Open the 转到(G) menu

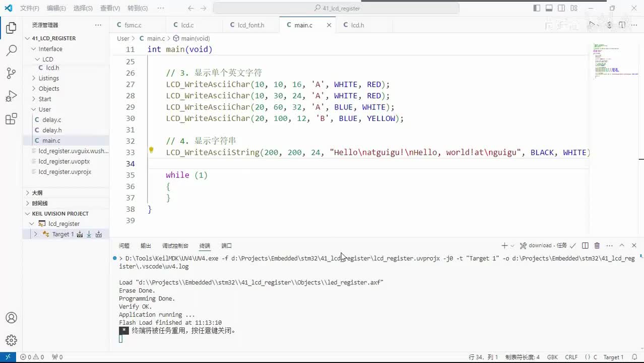[137, 8]
